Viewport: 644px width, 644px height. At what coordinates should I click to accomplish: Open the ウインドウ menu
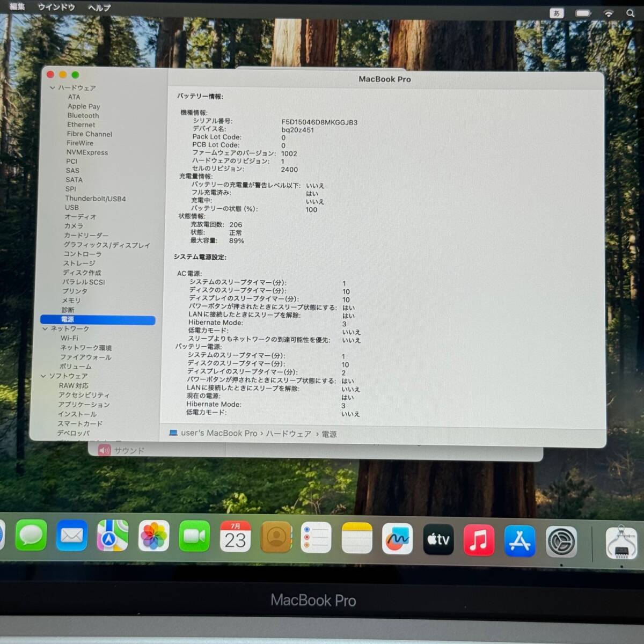56,7
